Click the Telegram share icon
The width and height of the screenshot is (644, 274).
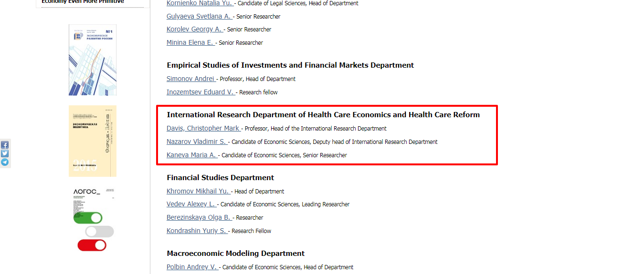pos(5,162)
